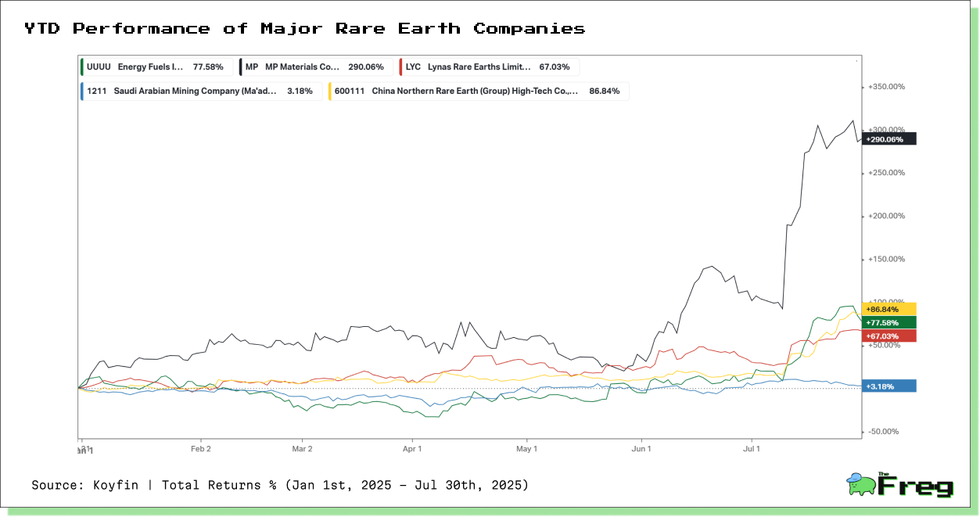980x517 pixels.
Task: Click the Mar 2 date label
Action: [302, 449]
